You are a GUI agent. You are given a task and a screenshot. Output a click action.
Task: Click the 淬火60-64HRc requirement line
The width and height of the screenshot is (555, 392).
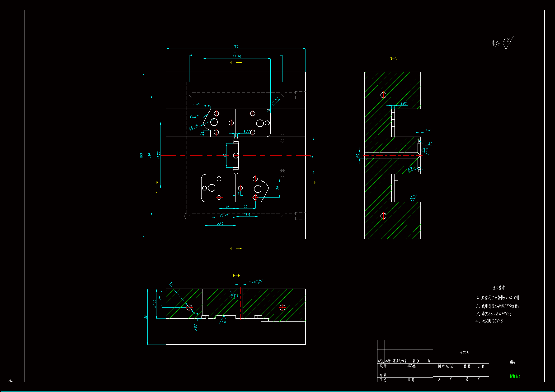(493, 314)
